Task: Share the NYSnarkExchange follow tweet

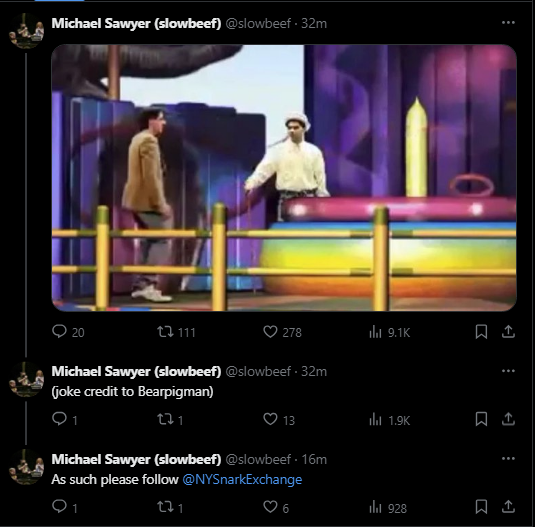Action: (x=508, y=507)
